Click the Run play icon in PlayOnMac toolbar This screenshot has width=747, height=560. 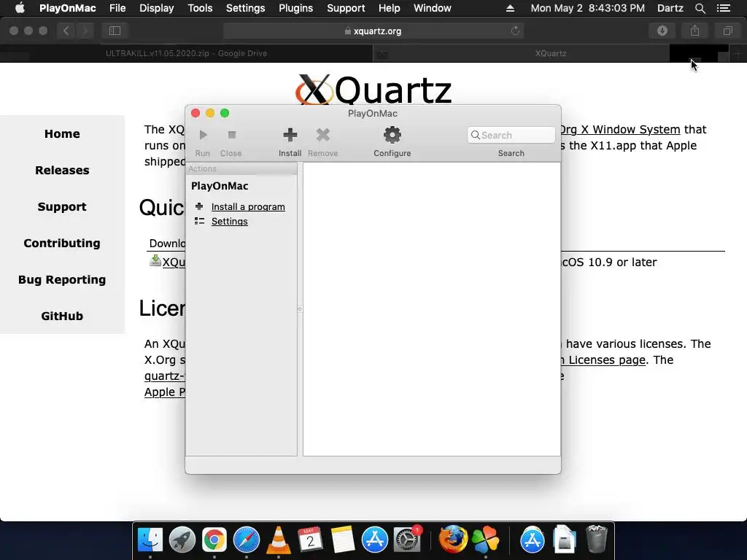click(203, 135)
